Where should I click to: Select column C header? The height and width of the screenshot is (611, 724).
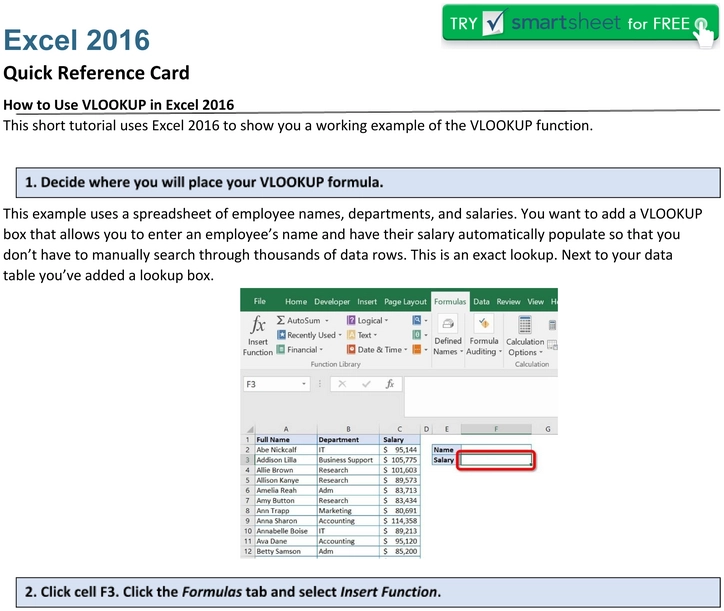400,429
